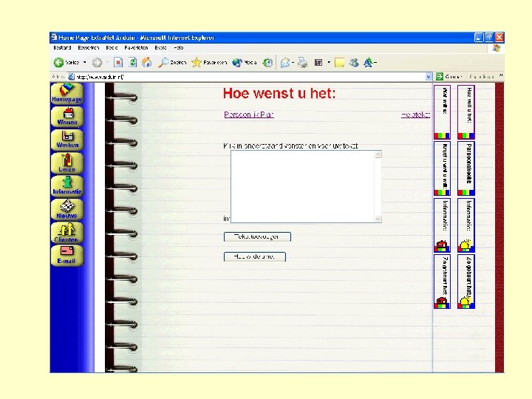Click the Home toolbar icon in browser
This screenshot has height=399, width=532.
tap(147, 62)
